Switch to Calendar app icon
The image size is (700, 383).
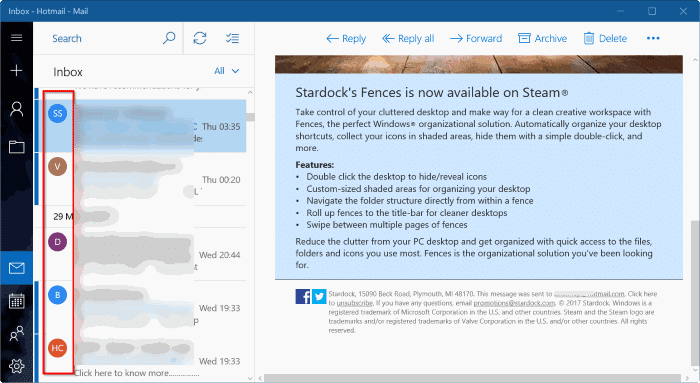click(17, 301)
